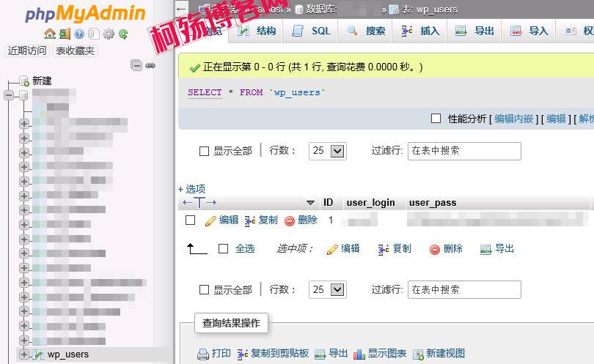Click the 复制到剪贴板 icon
Image resolution: width=594 pixels, height=364 pixels.
pos(243,354)
